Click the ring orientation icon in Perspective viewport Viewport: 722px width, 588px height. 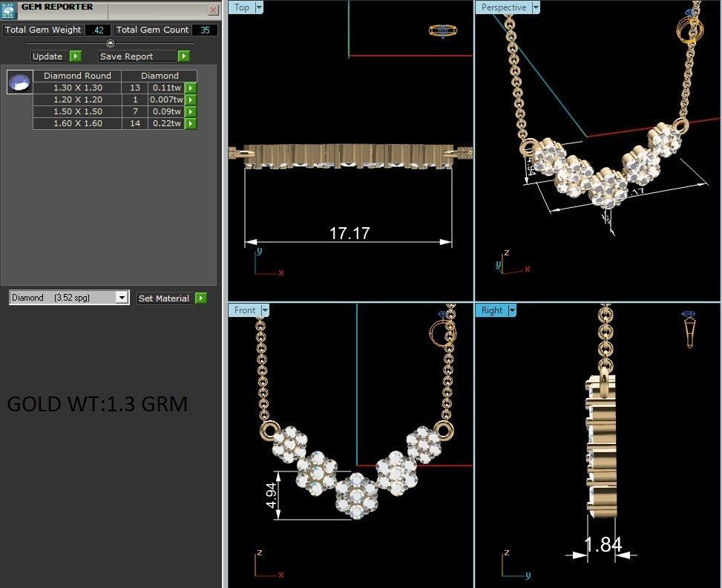tap(690, 27)
